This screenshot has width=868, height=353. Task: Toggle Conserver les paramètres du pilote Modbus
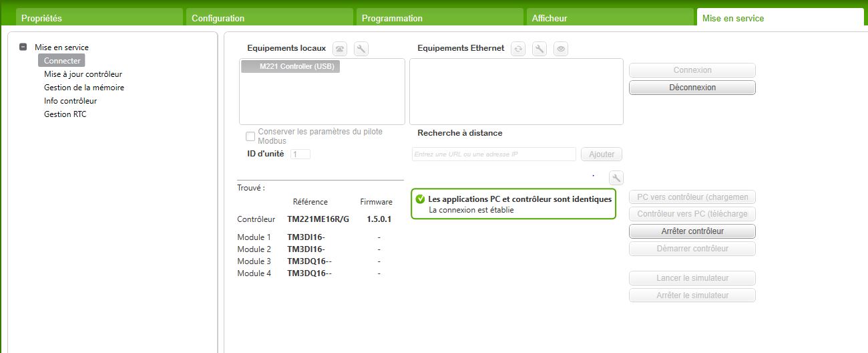pos(250,136)
